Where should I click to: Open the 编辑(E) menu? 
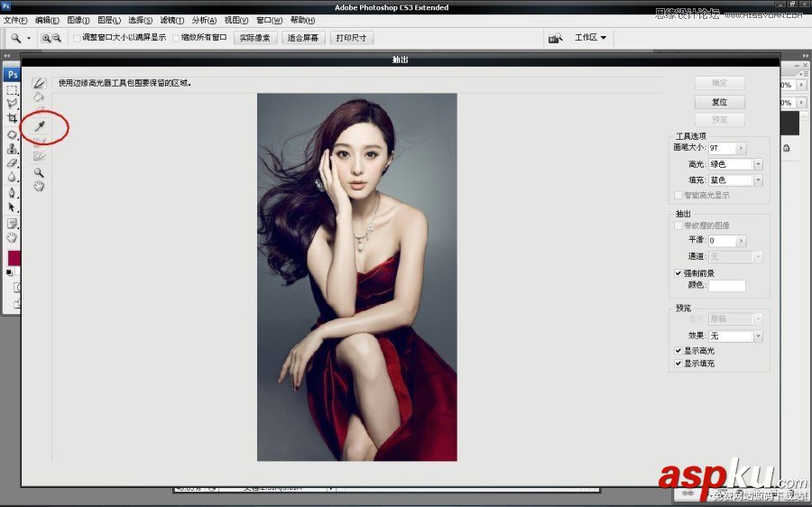(47, 20)
